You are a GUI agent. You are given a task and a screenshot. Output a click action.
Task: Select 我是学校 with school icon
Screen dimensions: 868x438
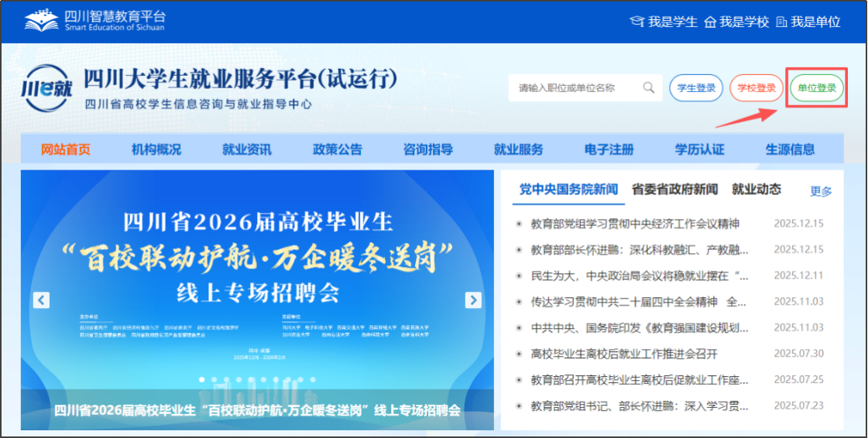pos(736,22)
